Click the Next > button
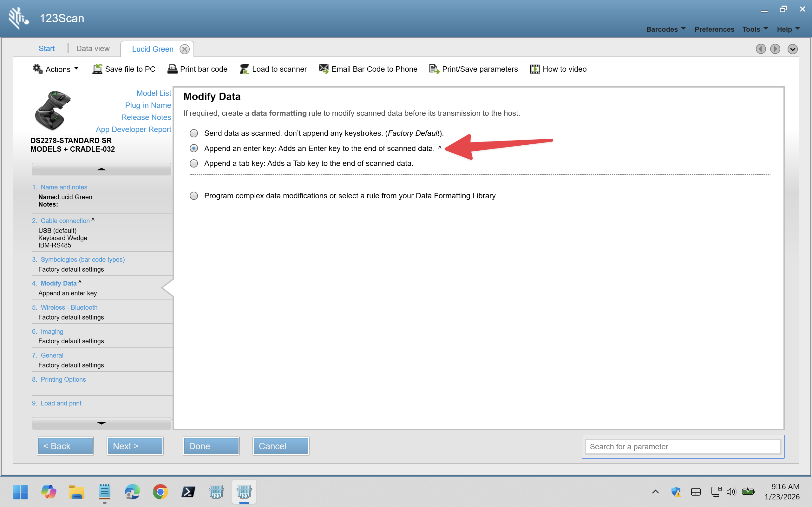 [135, 446]
